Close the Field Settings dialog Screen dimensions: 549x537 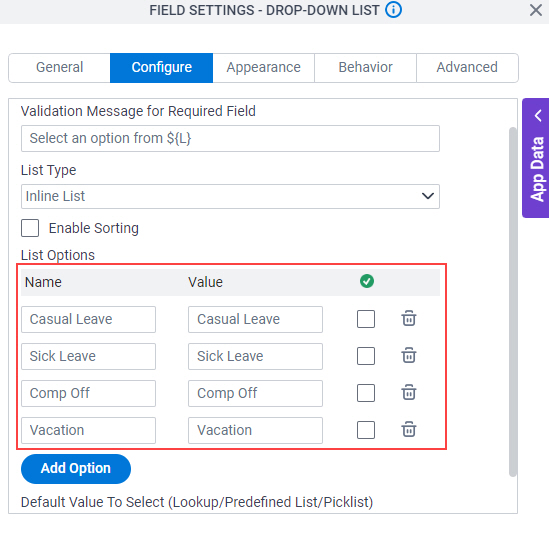(536, 10)
